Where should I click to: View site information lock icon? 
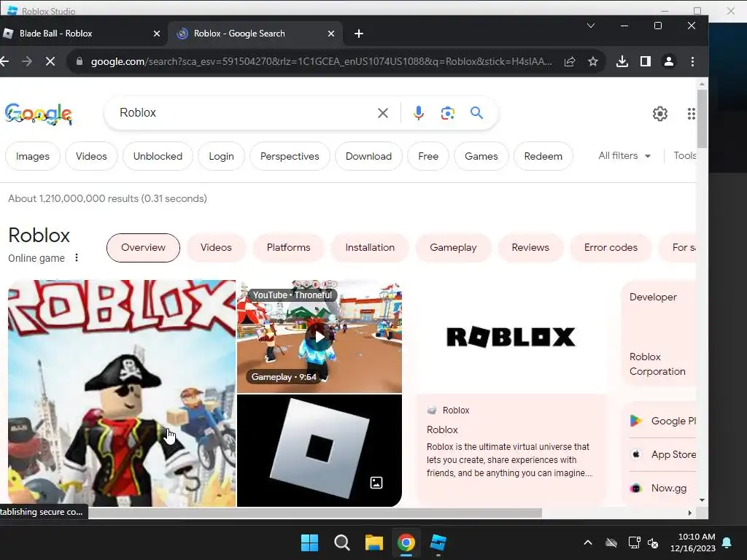click(x=80, y=61)
